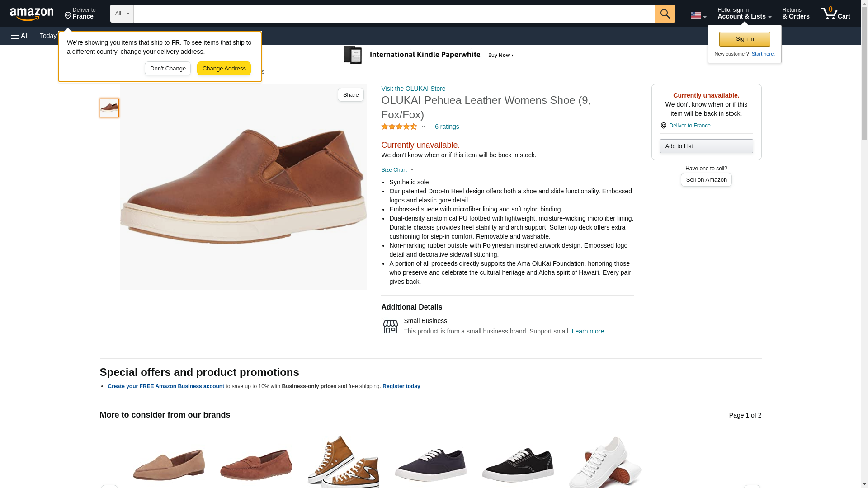The height and width of the screenshot is (488, 868).
Task: Click the search magnifier button
Action: (665, 14)
